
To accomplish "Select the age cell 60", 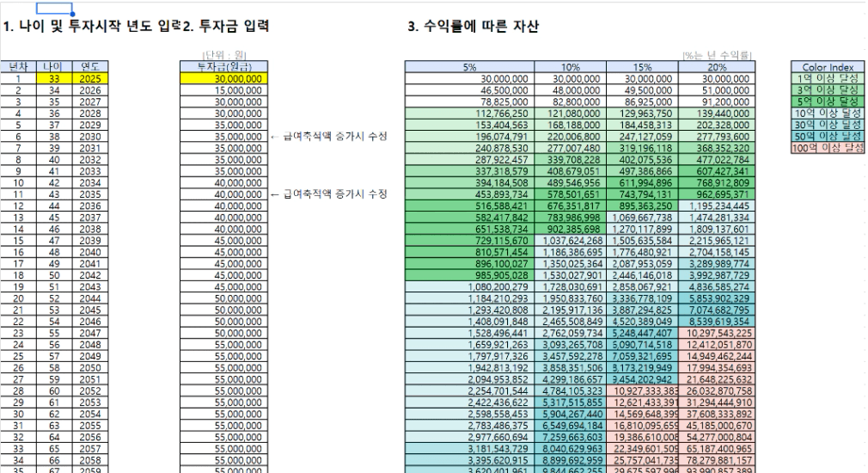I will tap(54, 391).
